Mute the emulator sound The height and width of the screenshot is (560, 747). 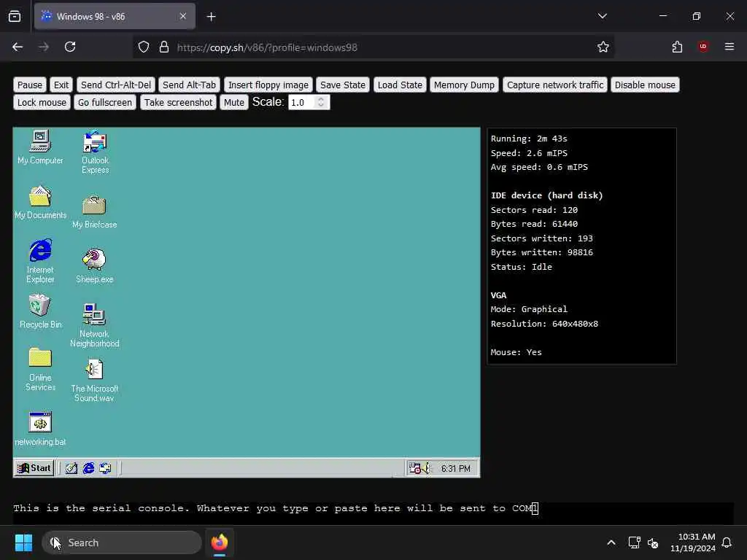(234, 102)
